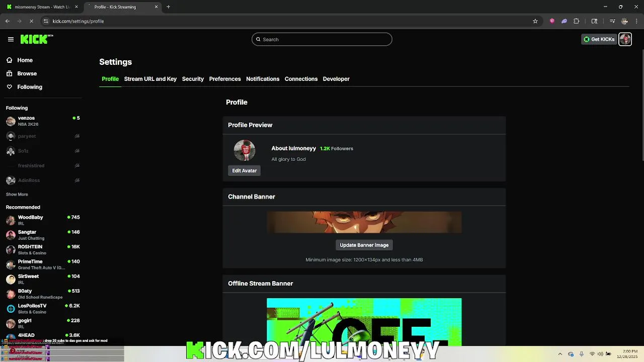Open the volume tray icon
This screenshot has height=362, width=644.
tap(600, 354)
